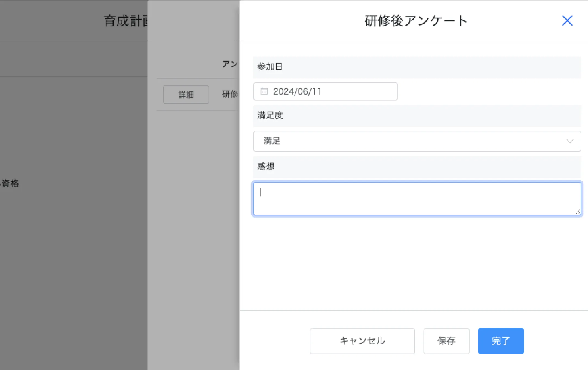The width and height of the screenshot is (588, 370).
Task: Click the 研修 row text beside 詳細
Action: (230, 94)
